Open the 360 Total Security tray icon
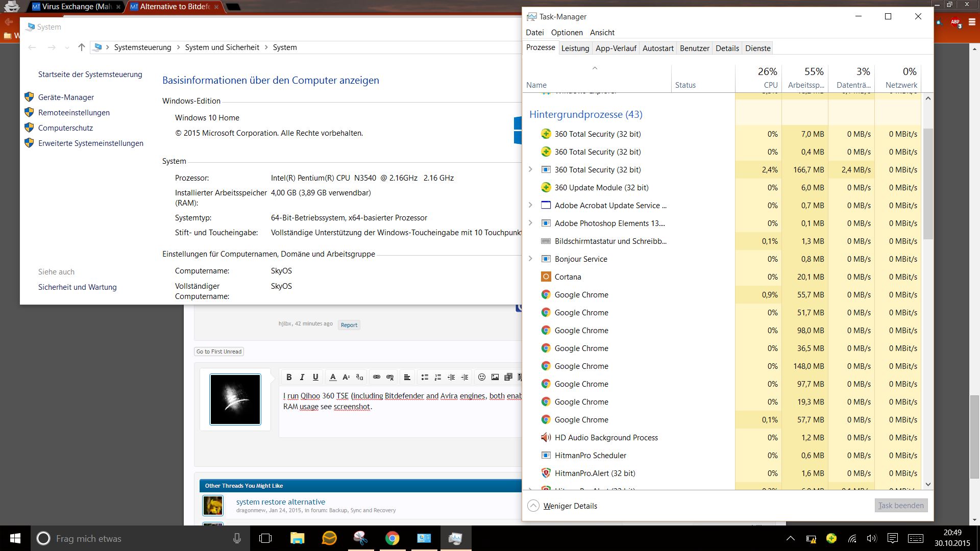 (831, 538)
